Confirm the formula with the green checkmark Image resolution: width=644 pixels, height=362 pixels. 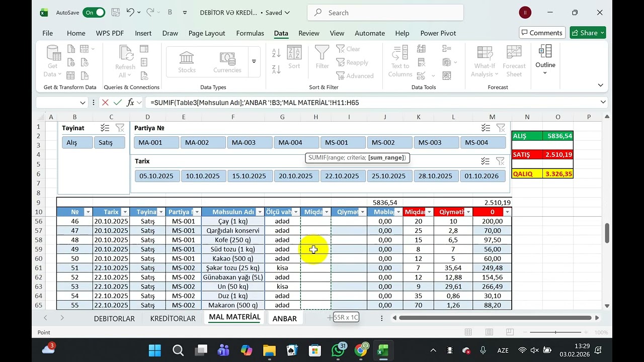(x=118, y=103)
